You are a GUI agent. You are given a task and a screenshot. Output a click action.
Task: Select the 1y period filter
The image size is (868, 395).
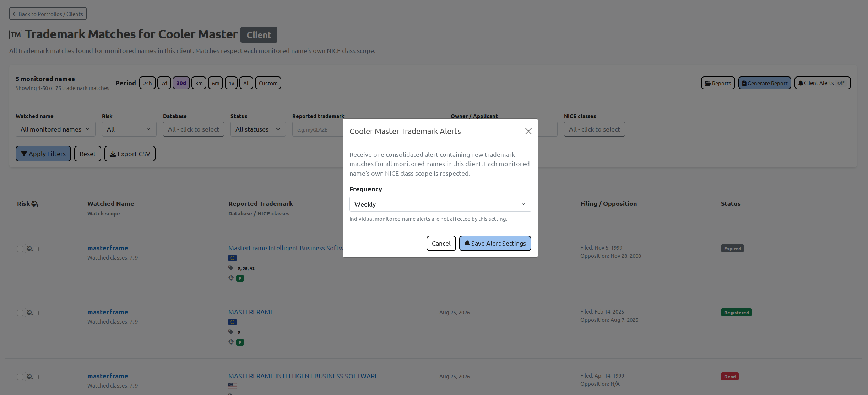(x=231, y=83)
